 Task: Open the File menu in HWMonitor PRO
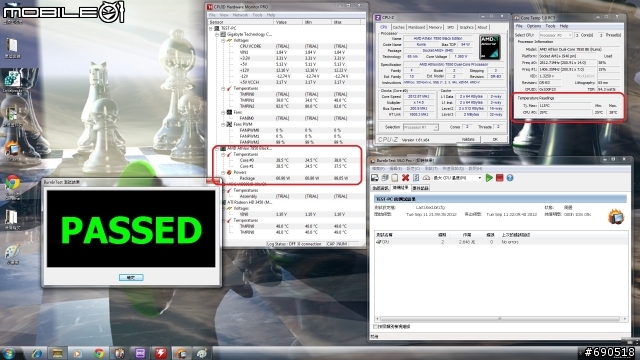pos(212,15)
